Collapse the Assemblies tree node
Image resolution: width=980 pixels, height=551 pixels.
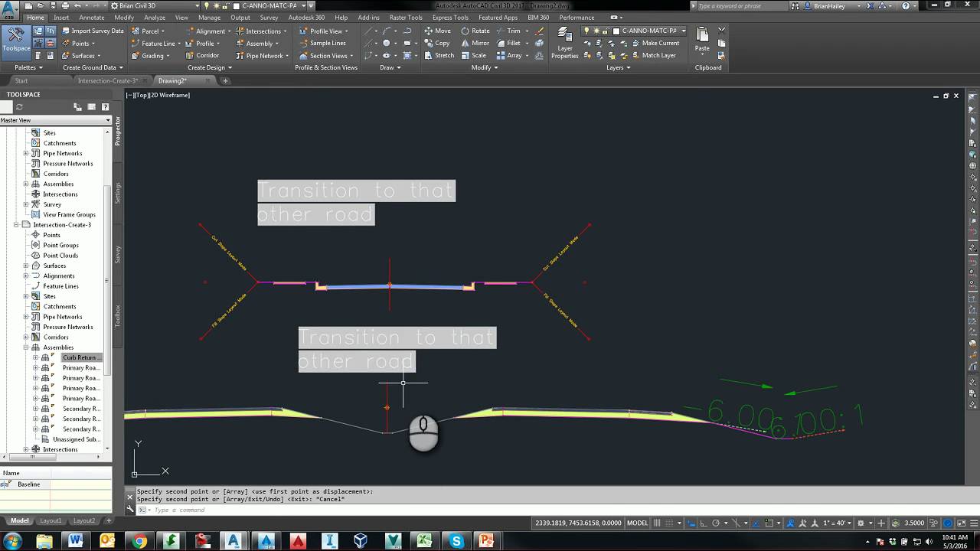coord(26,347)
